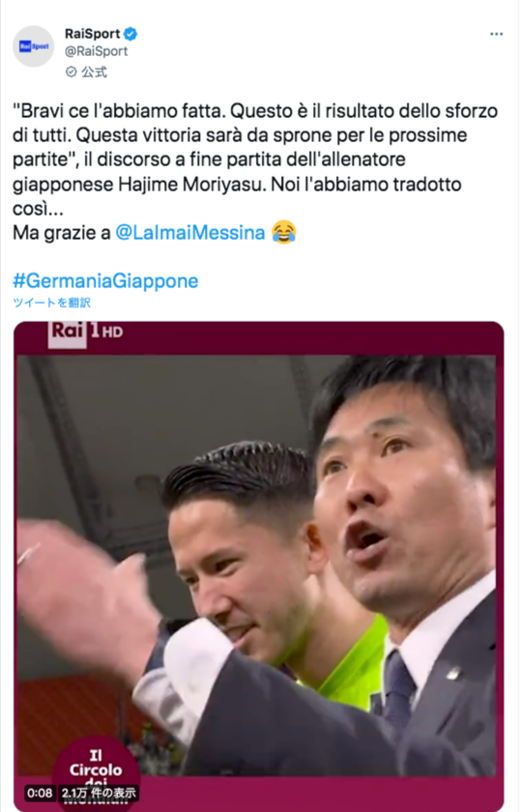
Task: Click the 2.1万 件の表示 view count
Action: point(99,793)
